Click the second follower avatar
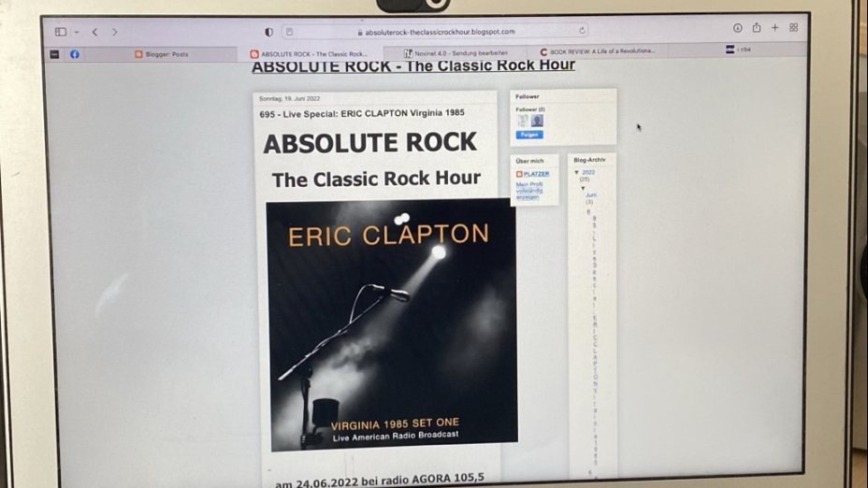 tap(537, 121)
